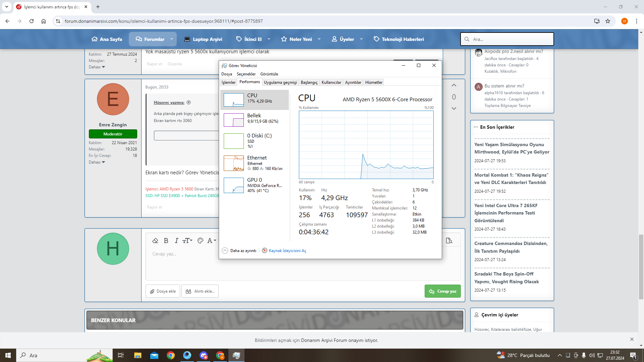Open the text color palette icon

pyautogui.click(x=201, y=241)
